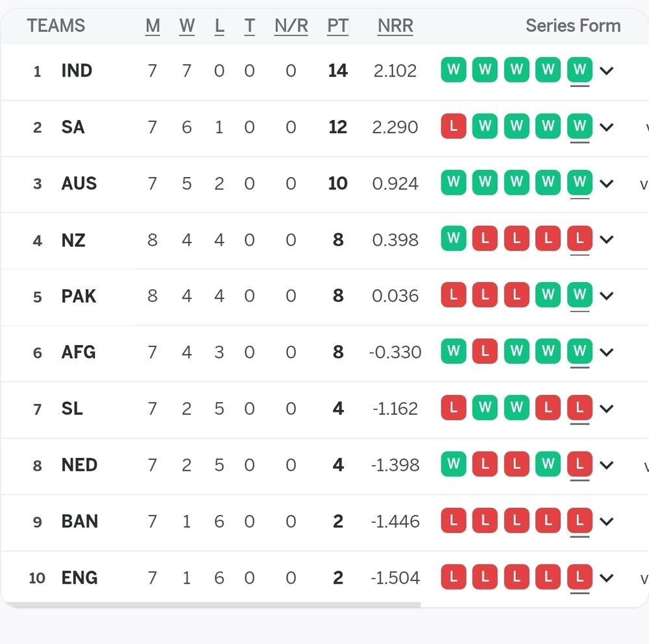Viewport: 649px width, 644px height.
Task: Click the NRR column header
Action: 395,26
